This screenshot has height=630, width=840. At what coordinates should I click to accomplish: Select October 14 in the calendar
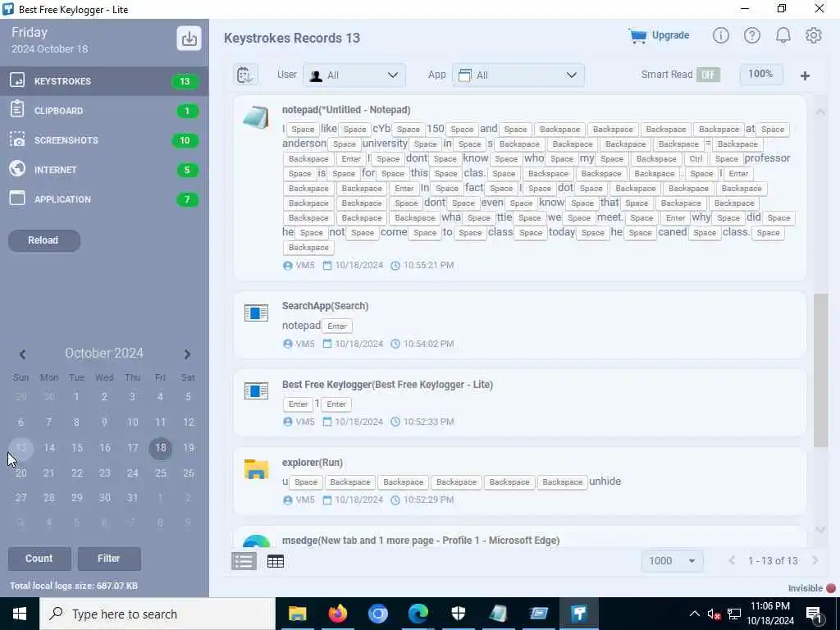[x=48, y=448]
